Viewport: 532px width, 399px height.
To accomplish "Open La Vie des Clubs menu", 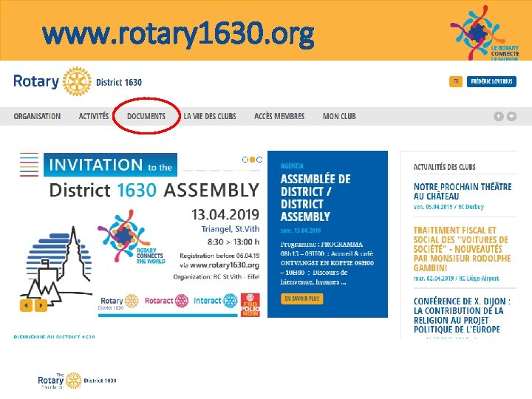I will (210, 117).
